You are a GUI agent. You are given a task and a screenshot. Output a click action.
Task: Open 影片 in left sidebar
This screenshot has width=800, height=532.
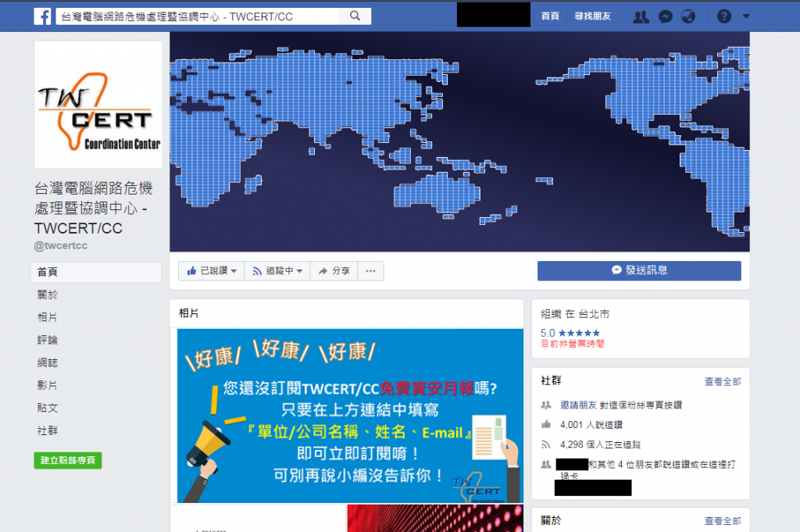(48, 385)
